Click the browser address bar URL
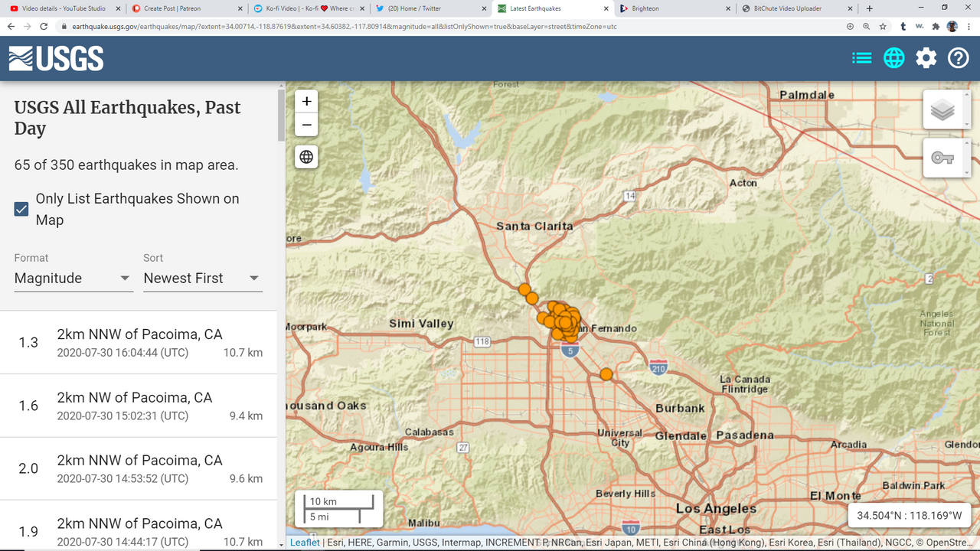The image size is (980, 551). [345, 26]
